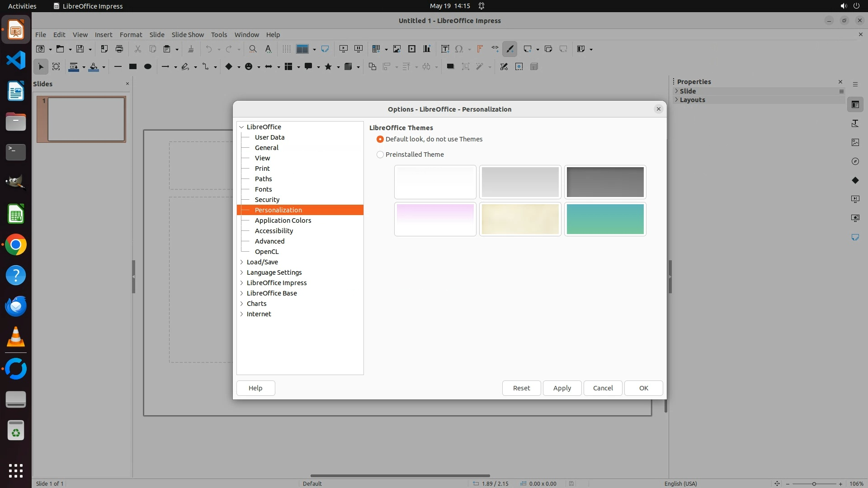Click the Insert Chart toolbar icon

click(427, 49)
